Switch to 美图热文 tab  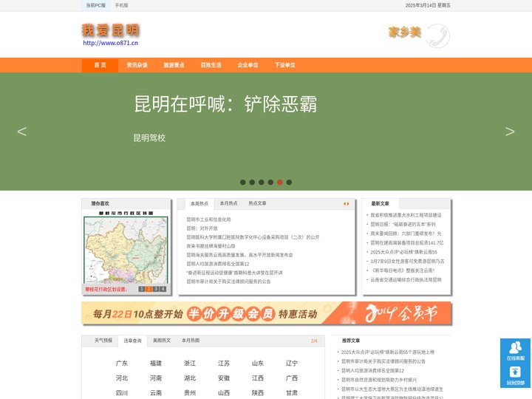click(162, 341)
